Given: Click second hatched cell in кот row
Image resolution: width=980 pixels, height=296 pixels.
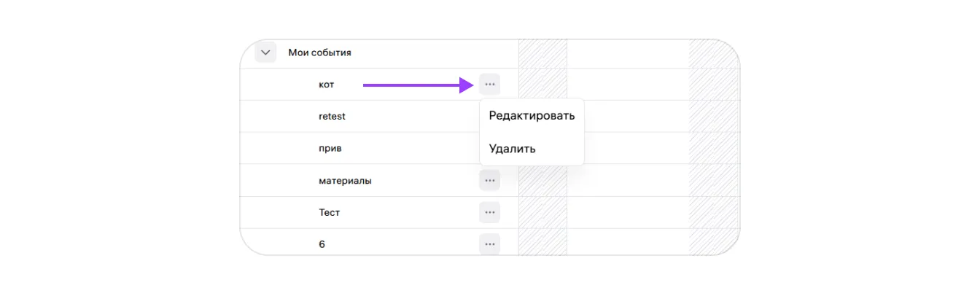Looking at the screenshot, I should 713,85.
